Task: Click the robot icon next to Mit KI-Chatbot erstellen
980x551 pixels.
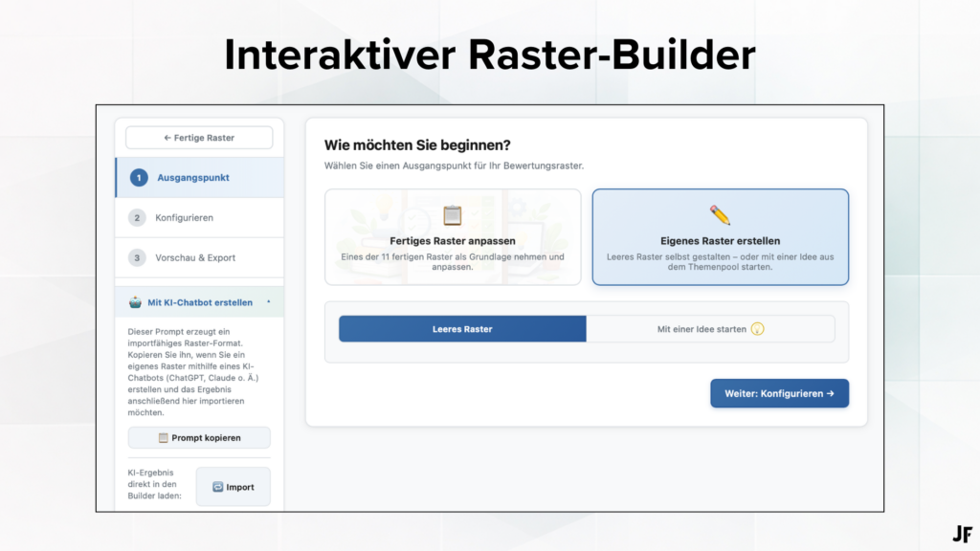Action: 136,302
